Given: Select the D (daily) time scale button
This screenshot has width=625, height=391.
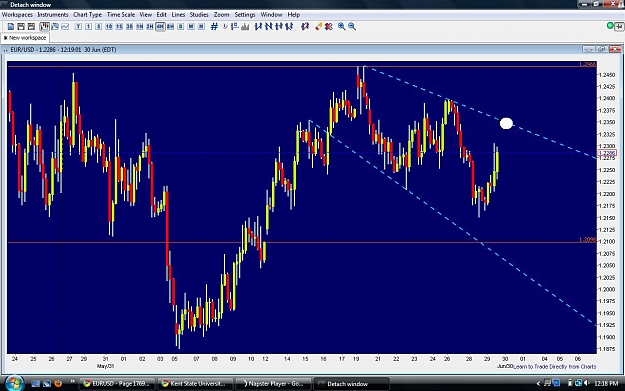Looking at the screenshot, I should pyautogui.click(x=181, y=27).
